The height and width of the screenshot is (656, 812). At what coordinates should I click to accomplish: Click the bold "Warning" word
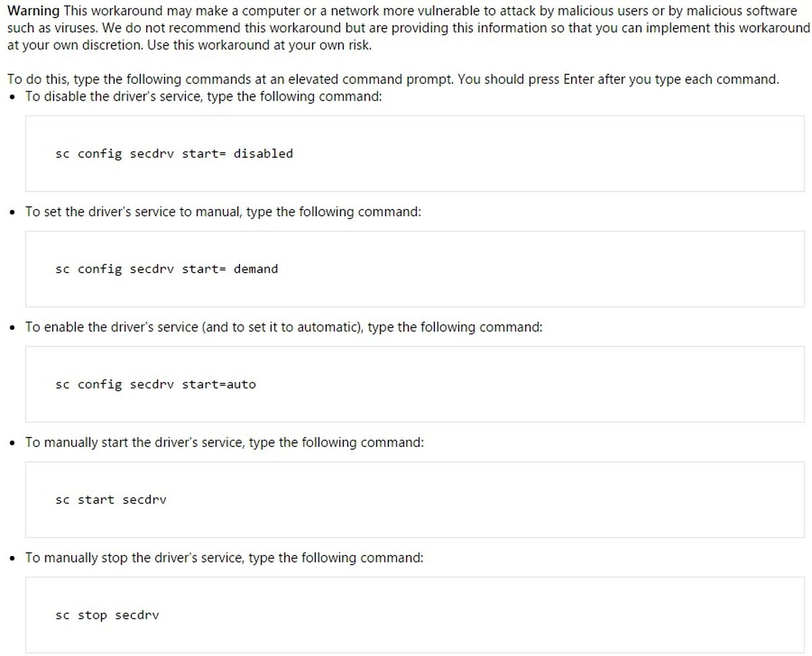pyautogui.click(x=33, y=12)
